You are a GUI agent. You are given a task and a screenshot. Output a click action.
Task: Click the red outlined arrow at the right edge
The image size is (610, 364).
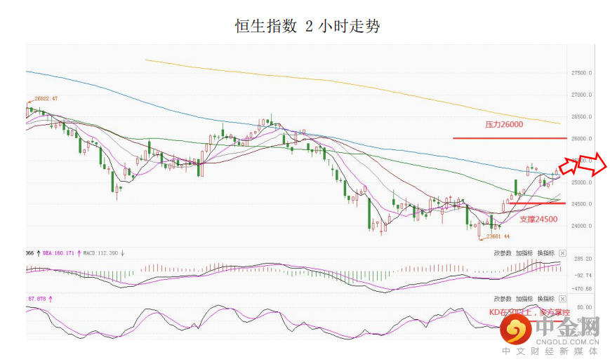click(x=602, y=163)
